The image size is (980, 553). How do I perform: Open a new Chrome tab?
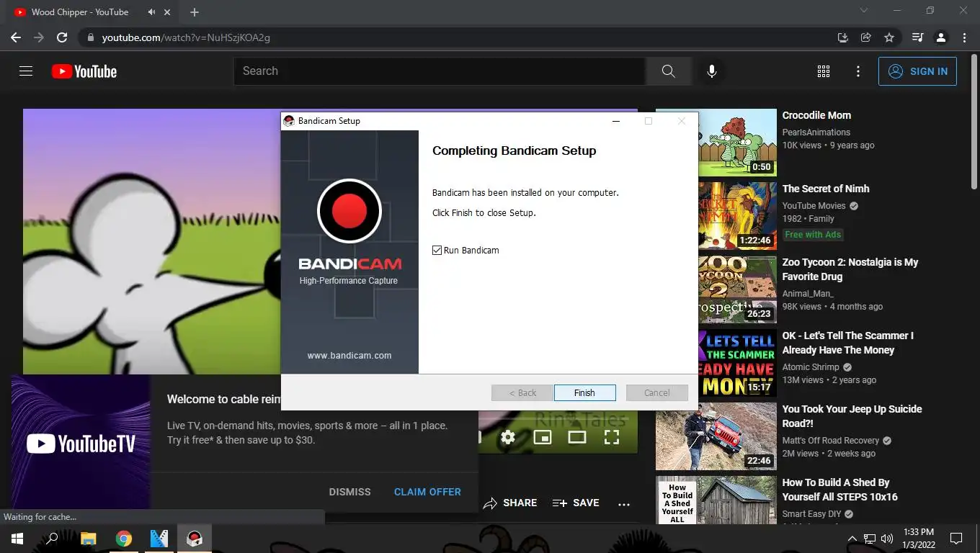pos(195,12)
